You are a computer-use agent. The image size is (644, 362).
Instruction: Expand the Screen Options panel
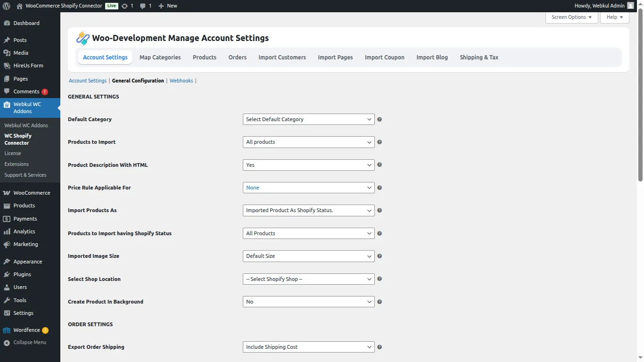click(x=571, y=17)
